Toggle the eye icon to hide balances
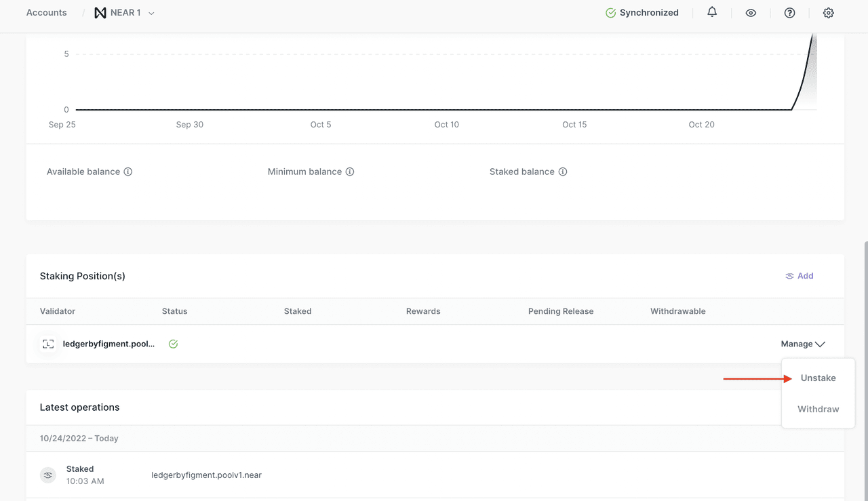 click(751, 13)
